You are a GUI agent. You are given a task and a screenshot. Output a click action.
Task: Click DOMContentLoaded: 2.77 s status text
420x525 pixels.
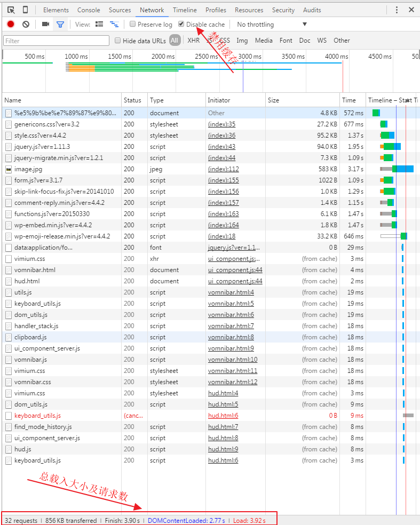[x=186, y=521]
